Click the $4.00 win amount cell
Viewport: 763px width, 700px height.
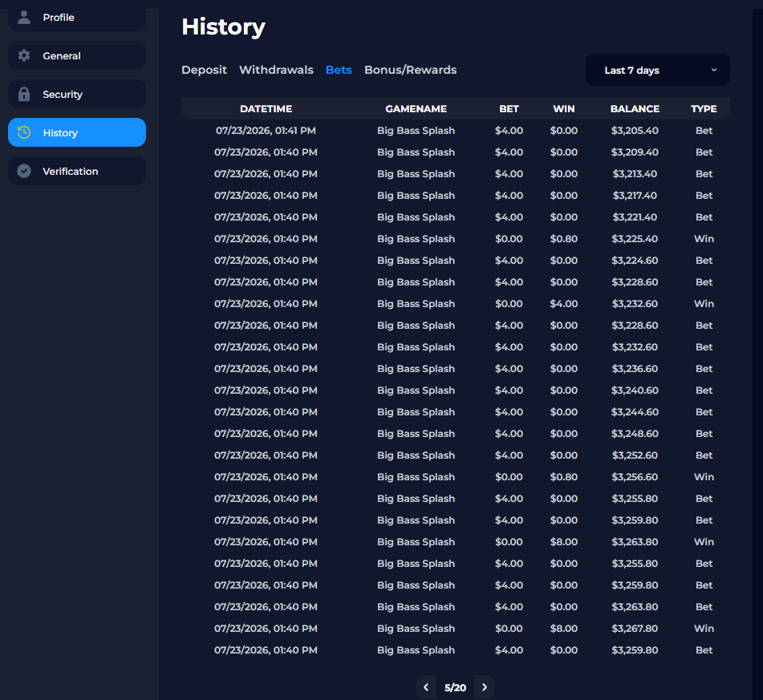(x=564, y=304)
